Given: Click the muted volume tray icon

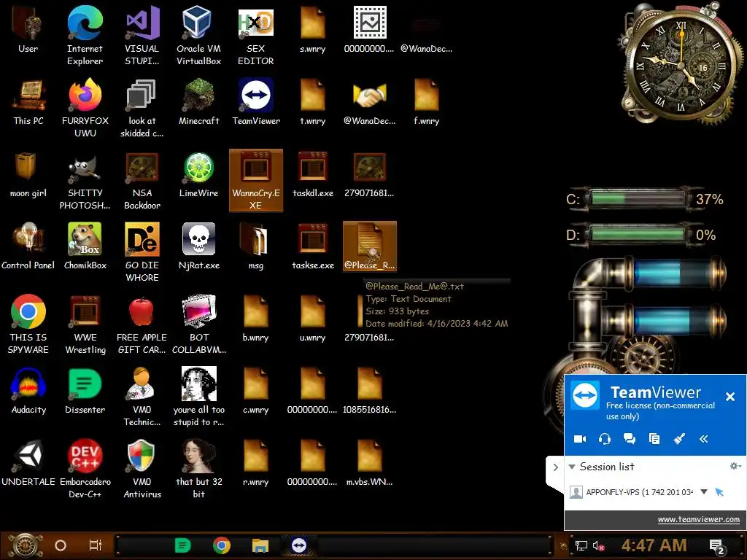Looking at the screenshot, I should click(x=598, y=545).
